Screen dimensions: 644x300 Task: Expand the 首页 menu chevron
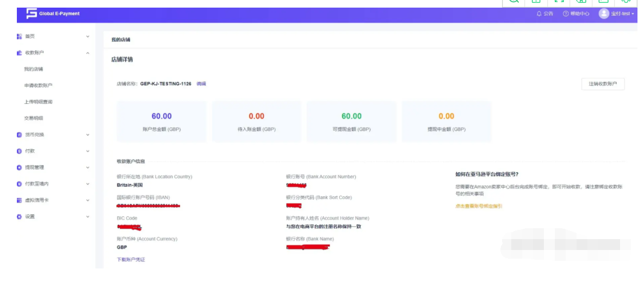[x=88, y=36]
